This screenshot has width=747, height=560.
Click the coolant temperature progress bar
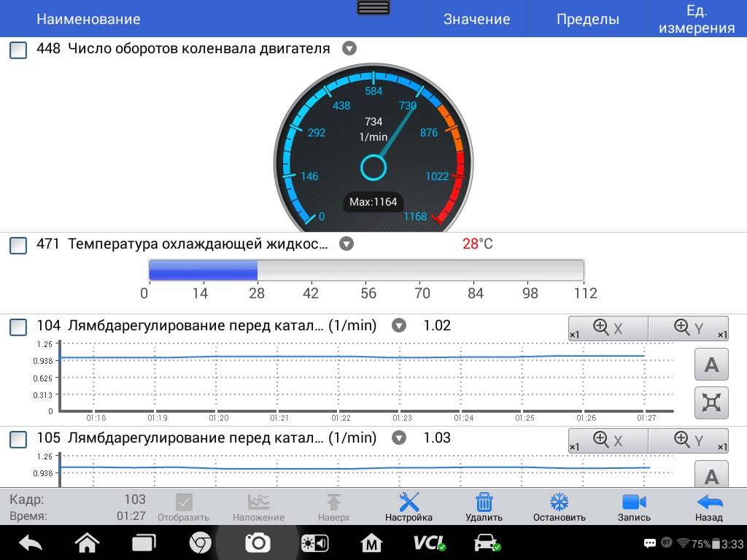point(365,270)
